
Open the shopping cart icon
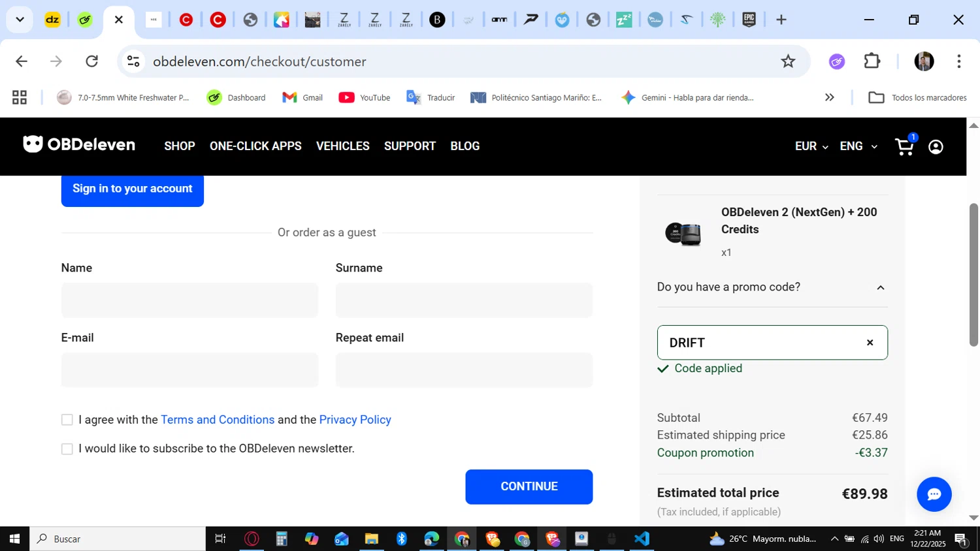click(906, 146)
